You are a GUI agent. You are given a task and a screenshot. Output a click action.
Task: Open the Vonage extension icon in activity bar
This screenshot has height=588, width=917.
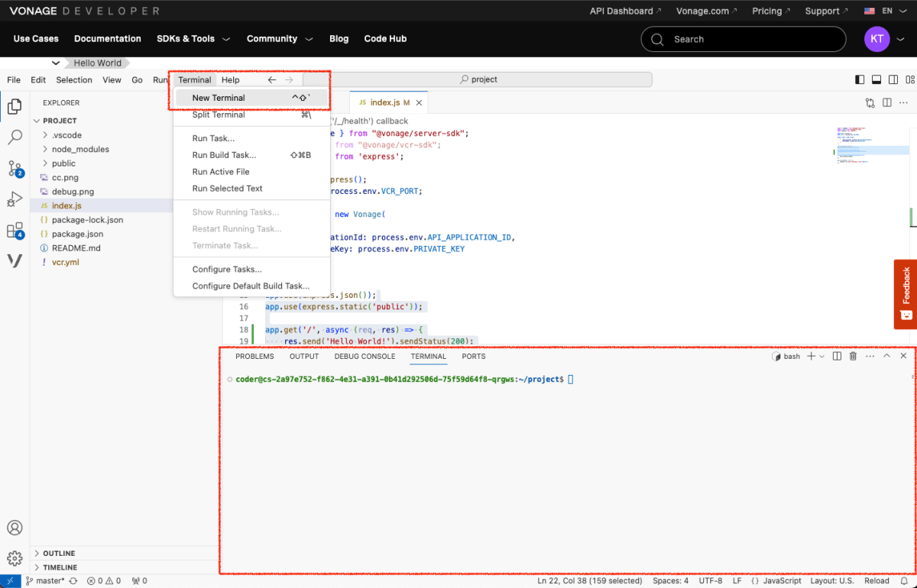(15, 260)
